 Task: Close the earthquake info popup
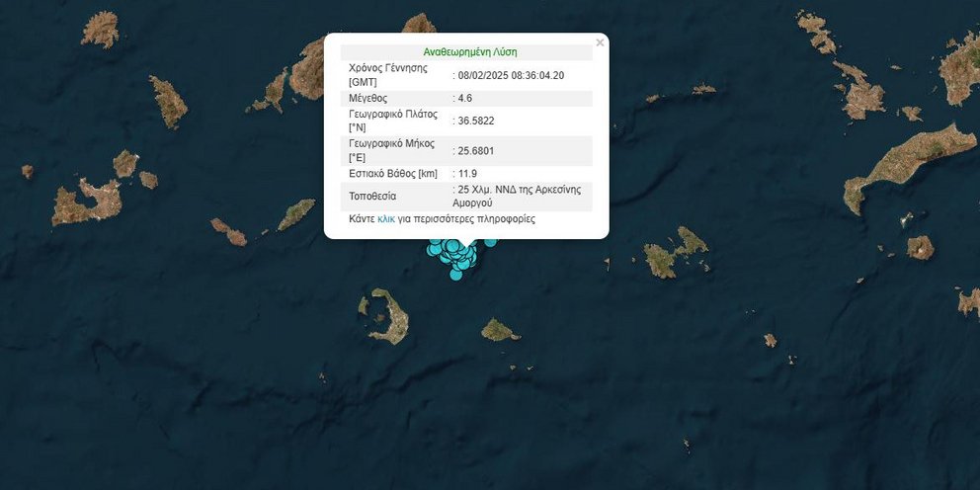click(x=600, y=42)
